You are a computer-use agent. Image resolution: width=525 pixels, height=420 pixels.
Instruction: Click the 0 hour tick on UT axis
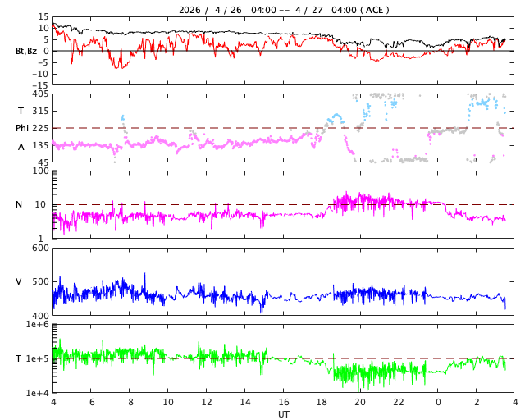click(x=437, y=402)
